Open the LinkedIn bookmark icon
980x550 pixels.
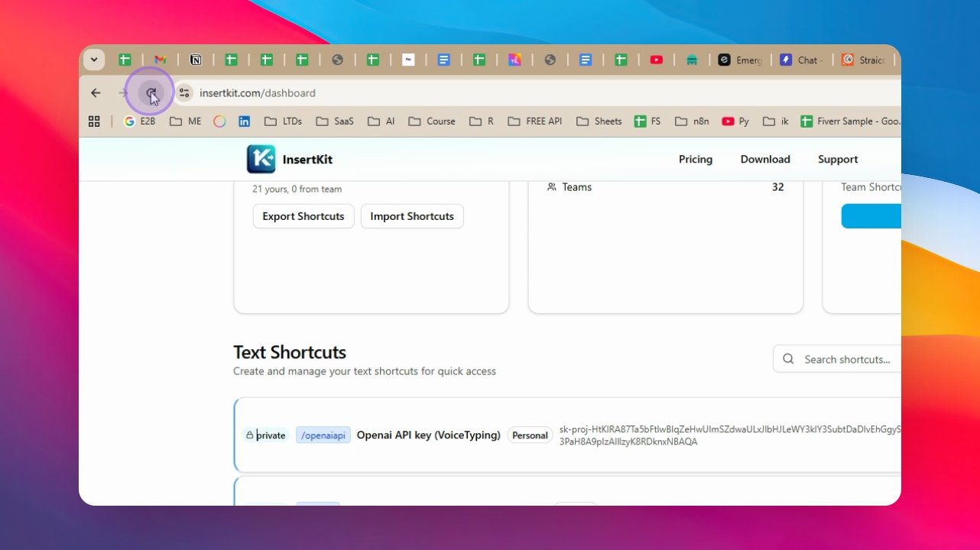244,121
